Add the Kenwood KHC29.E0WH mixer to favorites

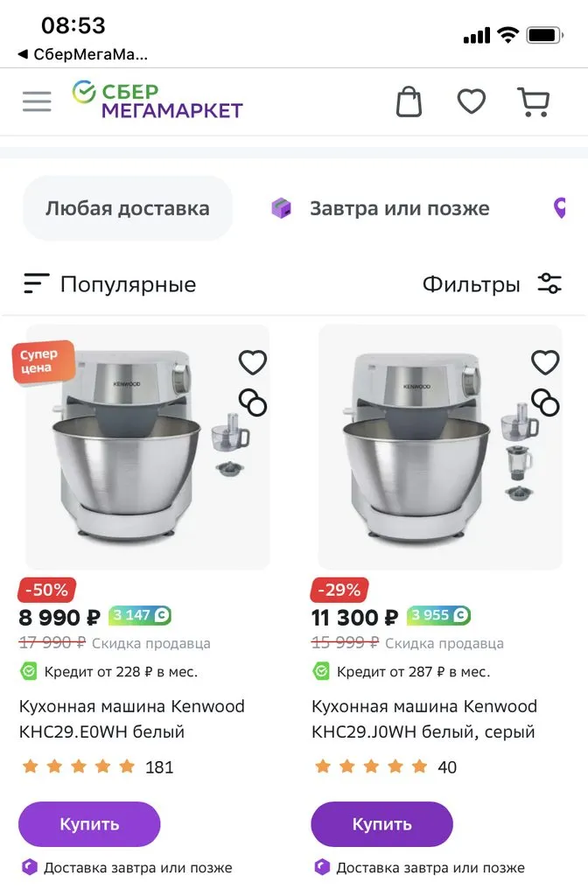[253, 361]
